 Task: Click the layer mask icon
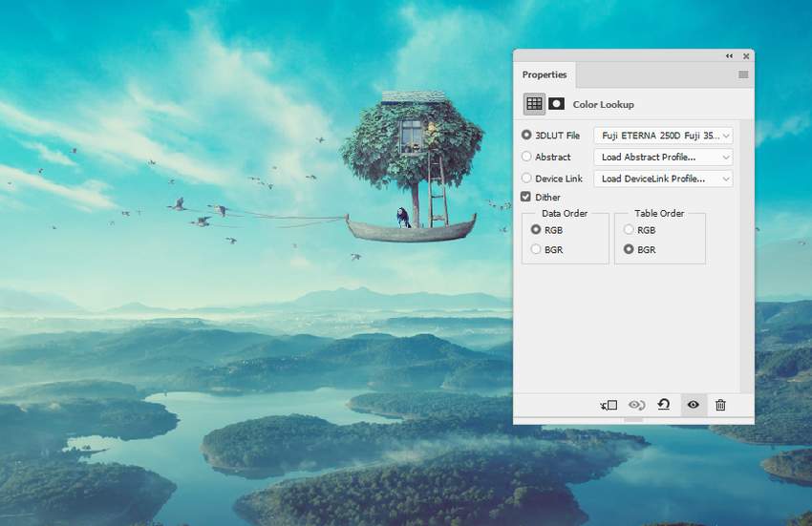(x=557, y=104)
